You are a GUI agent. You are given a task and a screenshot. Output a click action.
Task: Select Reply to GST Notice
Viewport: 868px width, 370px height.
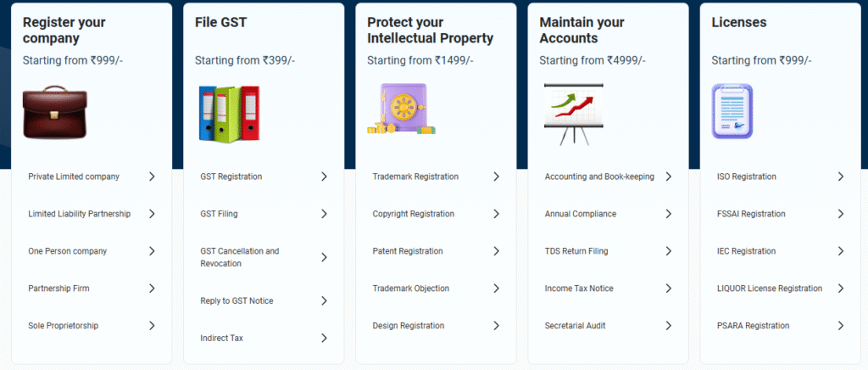pyautogui.click(x=236, y=300)
